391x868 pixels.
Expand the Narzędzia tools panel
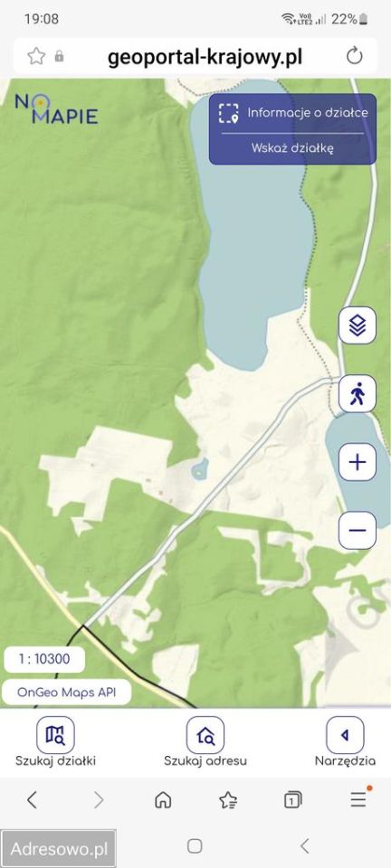click(x=345, y=735)
